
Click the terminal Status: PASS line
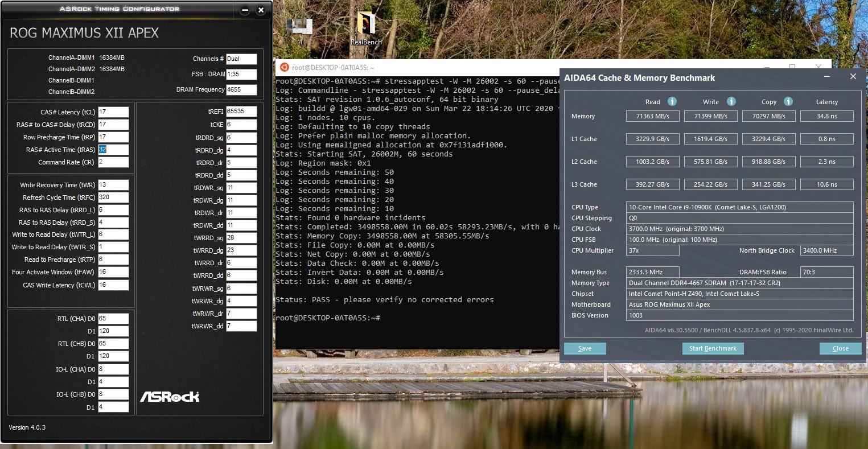[384, 299]
